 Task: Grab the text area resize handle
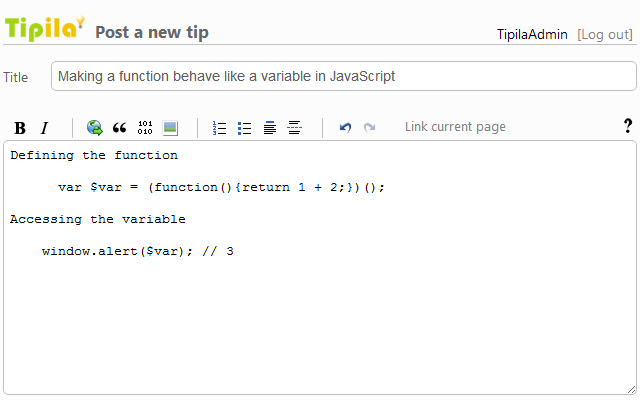pos(631,389)
